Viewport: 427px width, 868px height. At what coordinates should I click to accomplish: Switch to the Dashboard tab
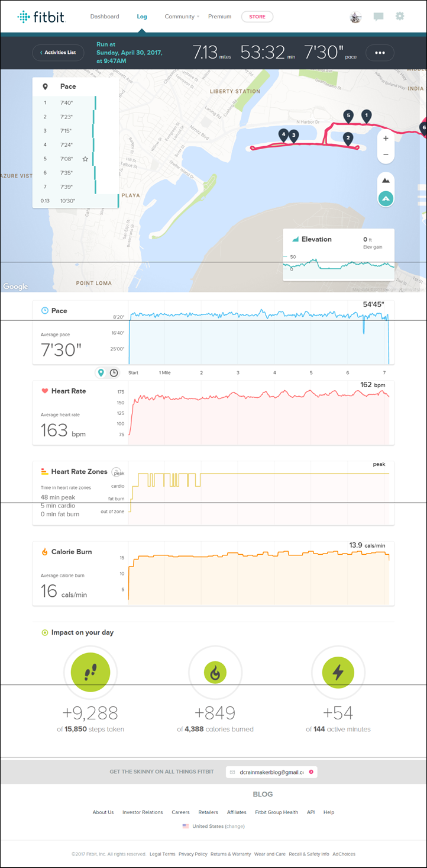[105, 17]
